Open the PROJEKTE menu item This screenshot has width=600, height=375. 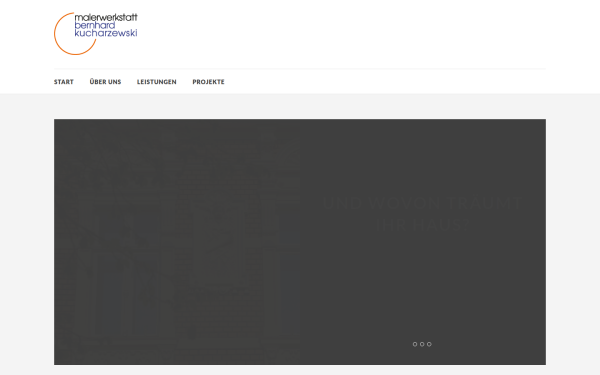[x=208, y=82]
